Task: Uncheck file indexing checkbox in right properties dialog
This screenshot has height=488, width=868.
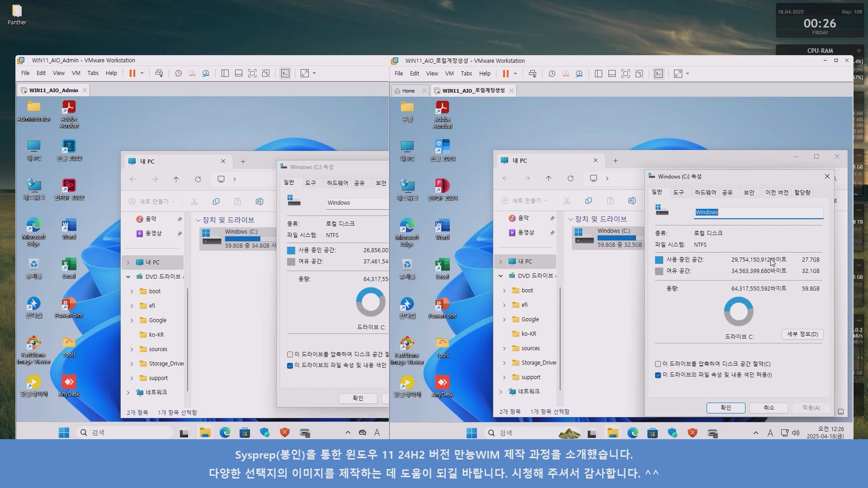Action: coord(658,375)
